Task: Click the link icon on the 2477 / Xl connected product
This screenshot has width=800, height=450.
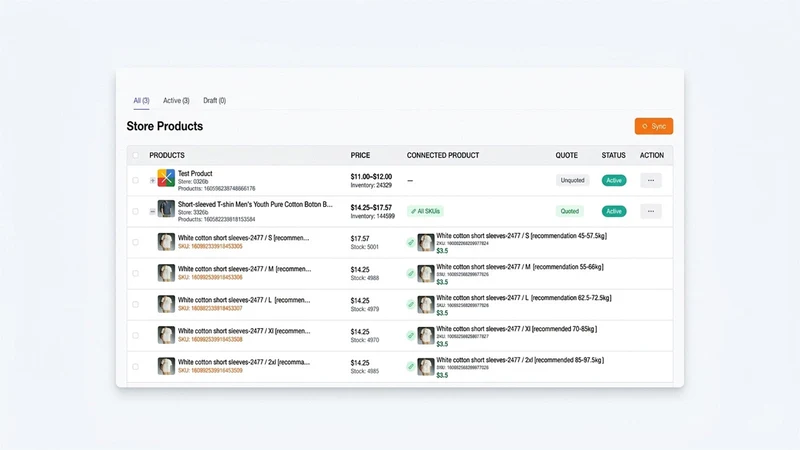Action: pos(411,336)
